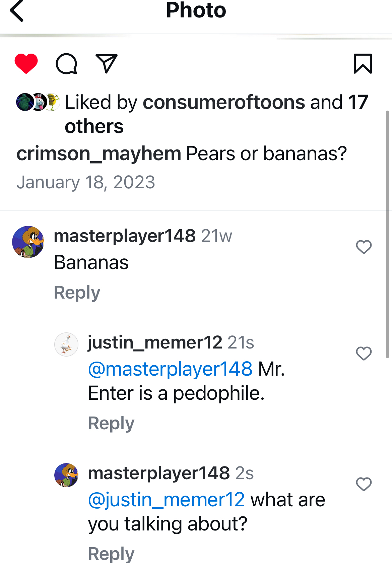The height and width of the screenshot is (569, 392).
Task: Reply to justin_memer12's comment
Action: 111,423
